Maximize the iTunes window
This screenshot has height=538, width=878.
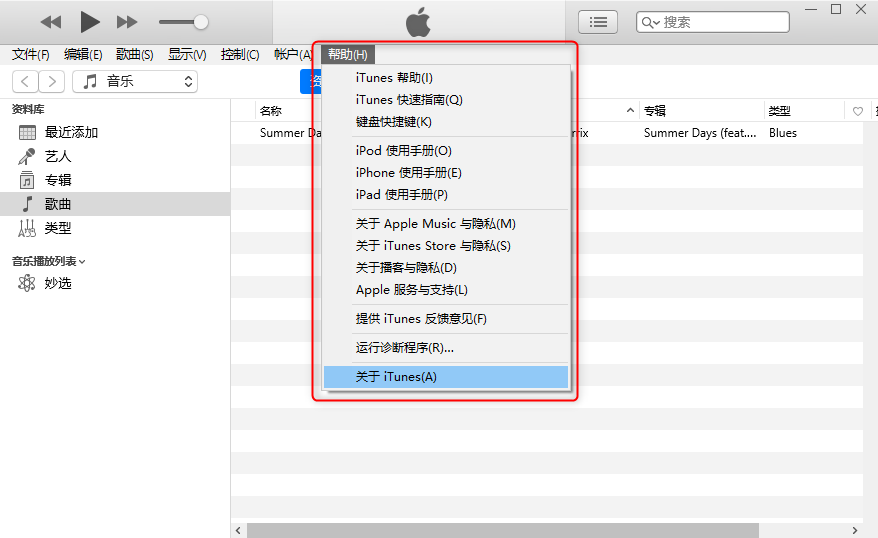[x=836, y=9]
